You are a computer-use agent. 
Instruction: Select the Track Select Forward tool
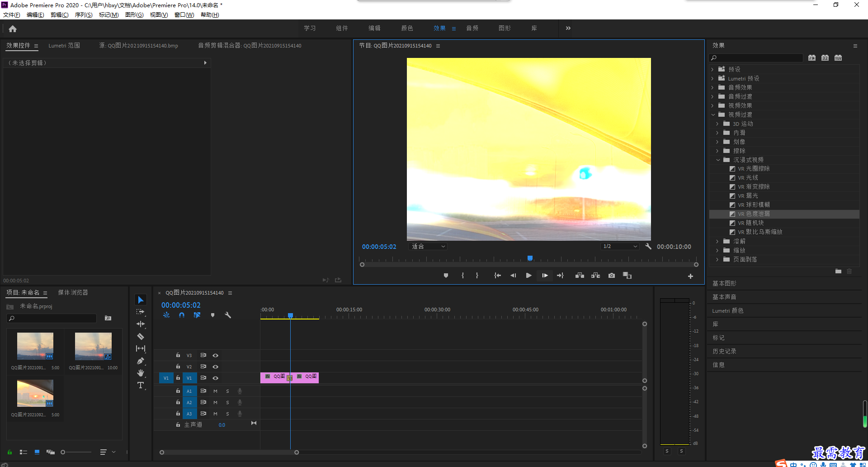pyautogui.click(x=141, y=312)
